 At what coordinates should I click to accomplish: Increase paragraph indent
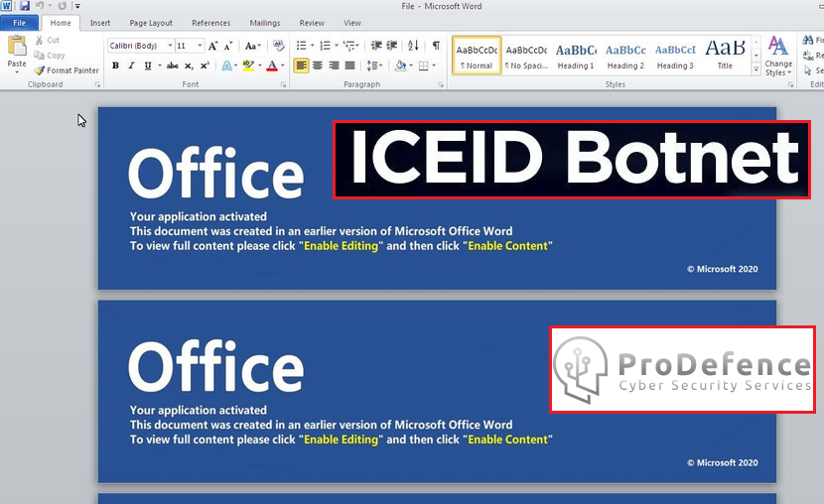pos(391,46)
